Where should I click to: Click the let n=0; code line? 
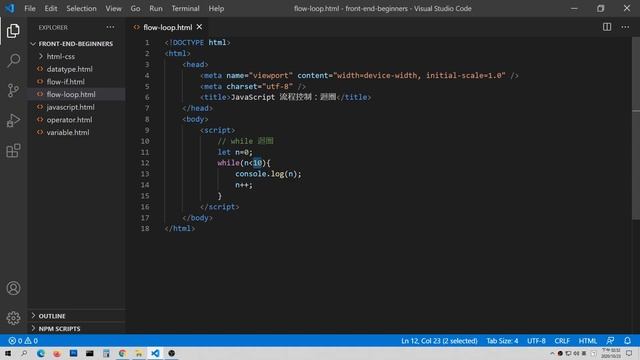point(235,152)
